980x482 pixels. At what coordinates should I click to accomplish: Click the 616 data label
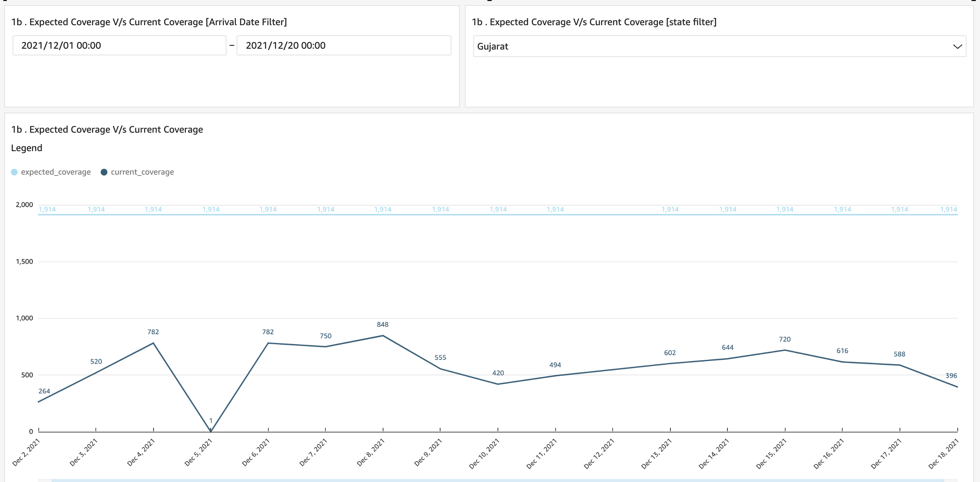click(842, 351)
